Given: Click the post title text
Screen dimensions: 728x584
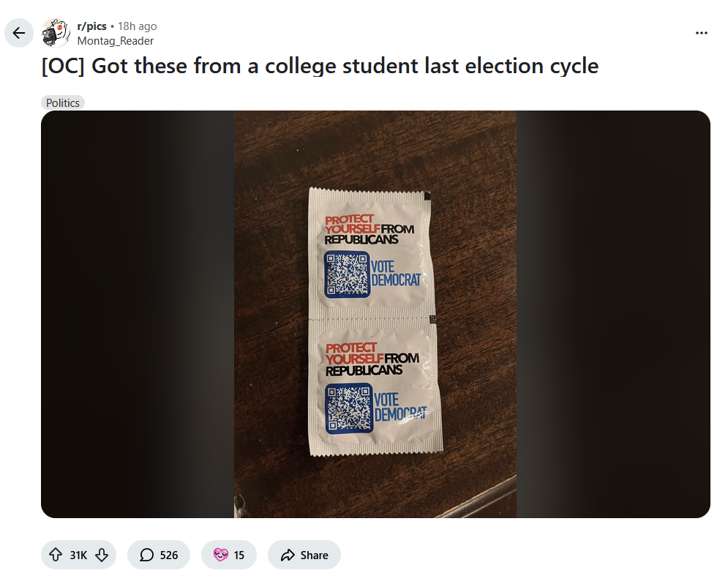Looking at the screenshot, I should coord(320,66).
